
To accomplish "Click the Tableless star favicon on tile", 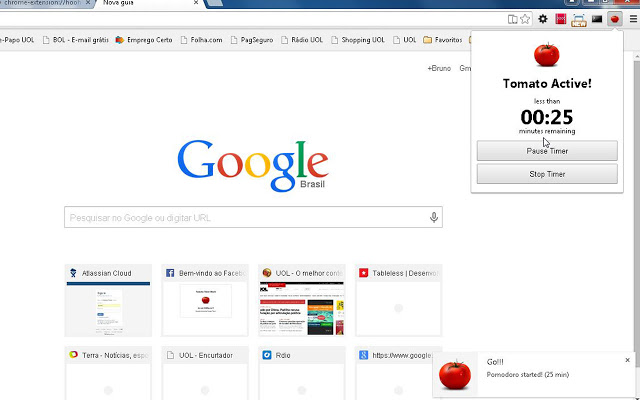I will [364, 273].
